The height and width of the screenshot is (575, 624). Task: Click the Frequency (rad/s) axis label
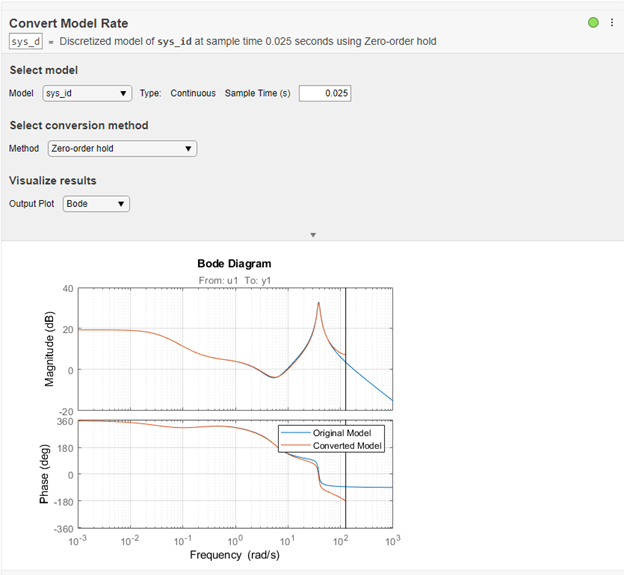[234, 554]
